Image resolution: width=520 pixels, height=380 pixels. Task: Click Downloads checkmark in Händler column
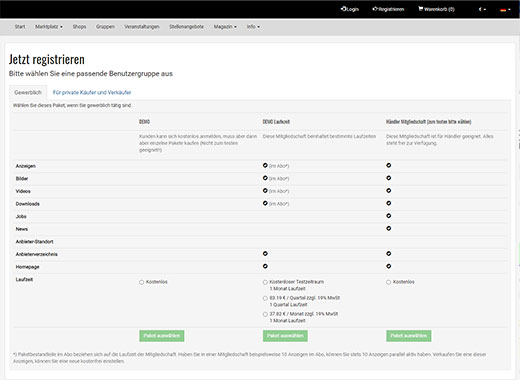click(x=389, y=203)
